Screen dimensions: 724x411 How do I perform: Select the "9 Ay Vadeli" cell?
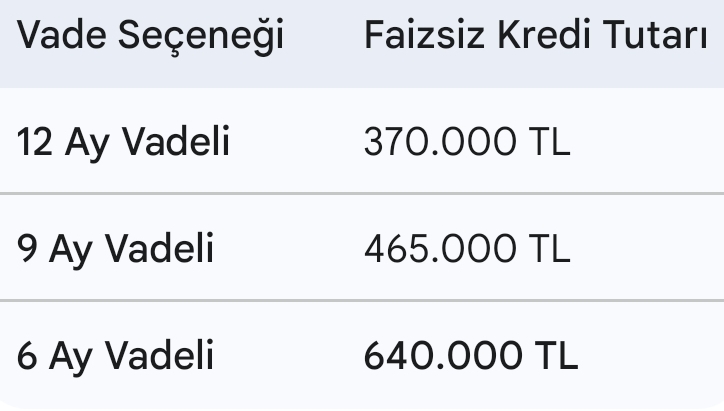click(x=116, y=249)
